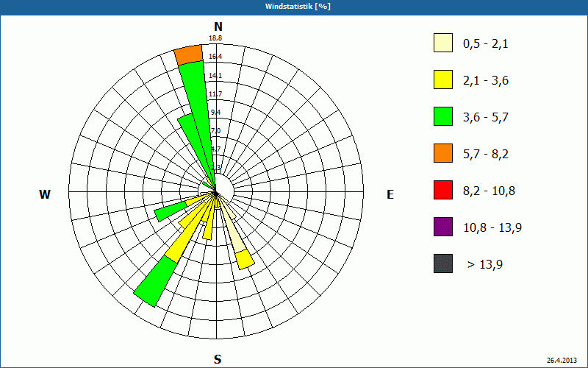Image resolution: width=588 pixels, height=368 pixels.
Task: Click the N compass label
Action: pos(218,26)
